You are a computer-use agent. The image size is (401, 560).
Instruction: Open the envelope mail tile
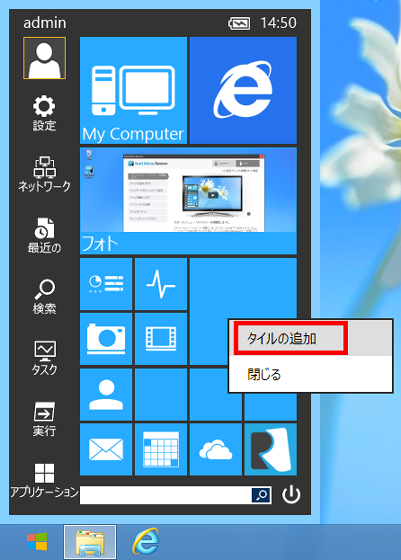coord(106,449)
